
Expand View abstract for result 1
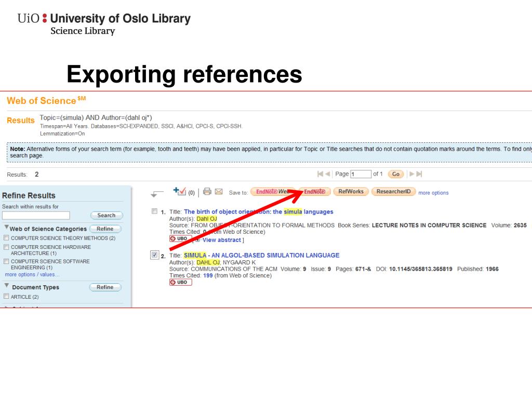click(221, 240)
